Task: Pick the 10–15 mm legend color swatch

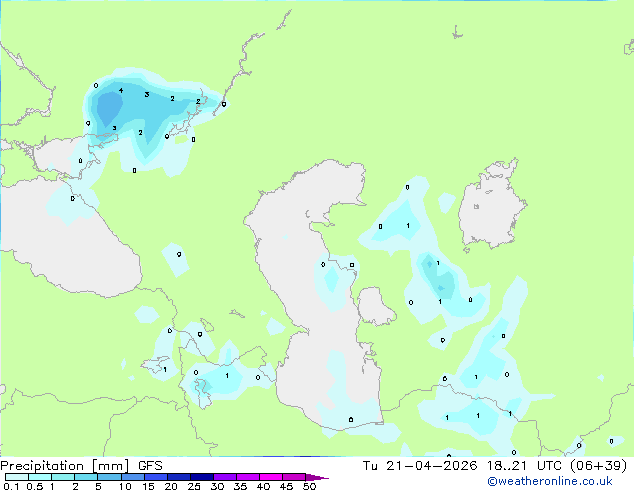Action: [x=132, y=477]
